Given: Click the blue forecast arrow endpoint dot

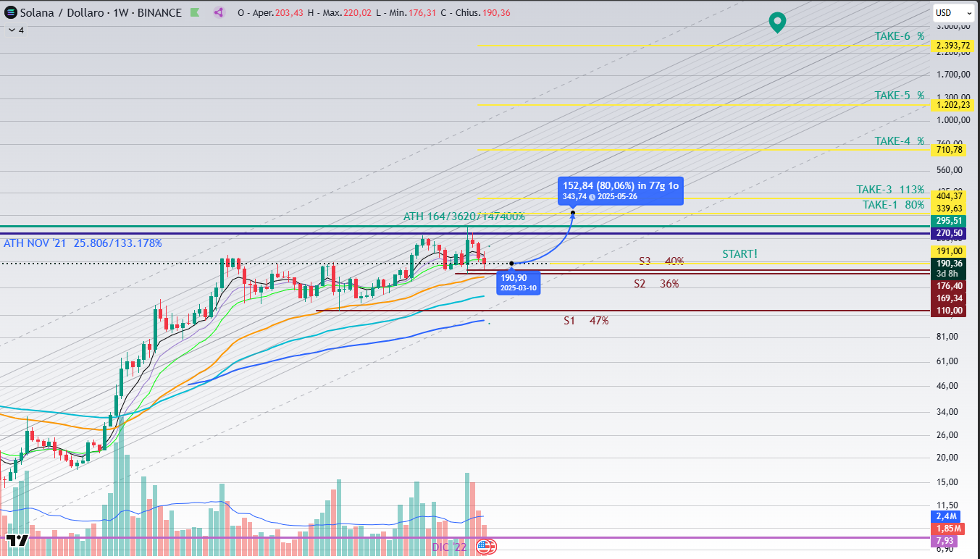Looking at the screenshot, I should tap(573, 213).
